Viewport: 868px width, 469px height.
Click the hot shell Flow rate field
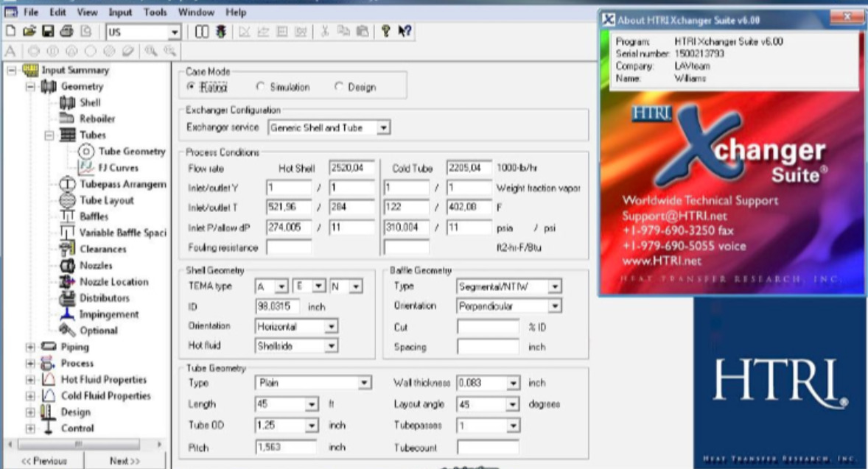point(352,168)
